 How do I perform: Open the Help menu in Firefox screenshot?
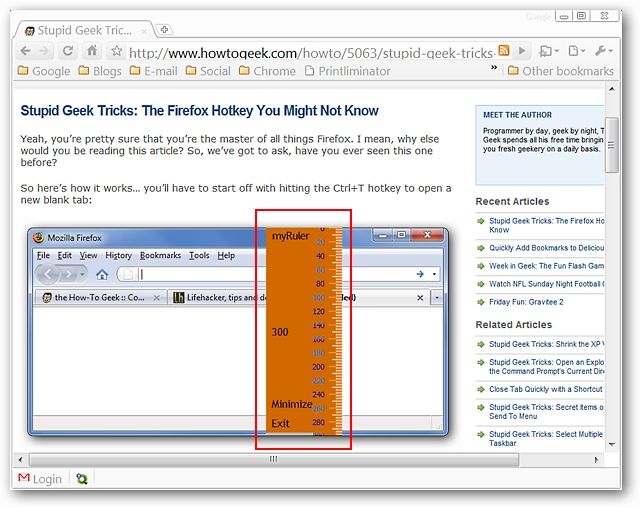pos(226,255)
